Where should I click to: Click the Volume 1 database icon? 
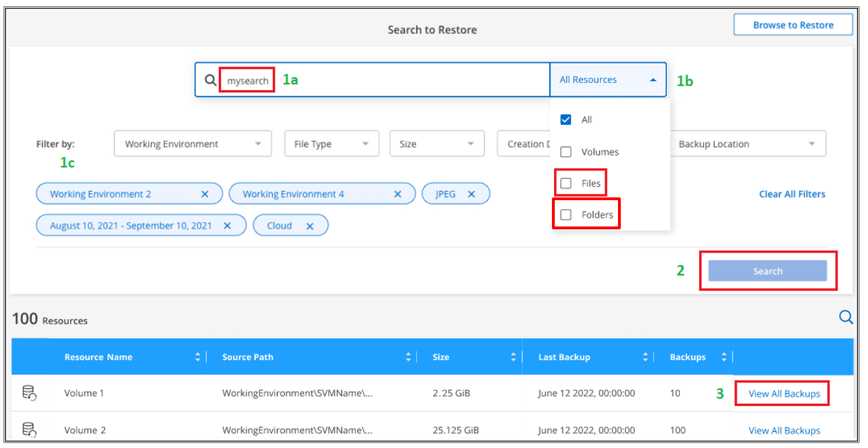coord(30,393)
